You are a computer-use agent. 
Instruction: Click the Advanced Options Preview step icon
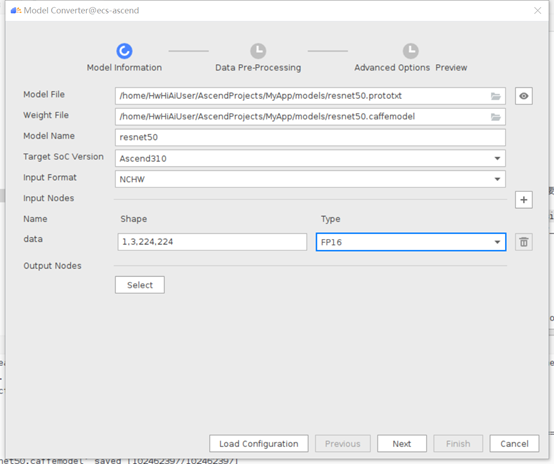click(411, 51)
